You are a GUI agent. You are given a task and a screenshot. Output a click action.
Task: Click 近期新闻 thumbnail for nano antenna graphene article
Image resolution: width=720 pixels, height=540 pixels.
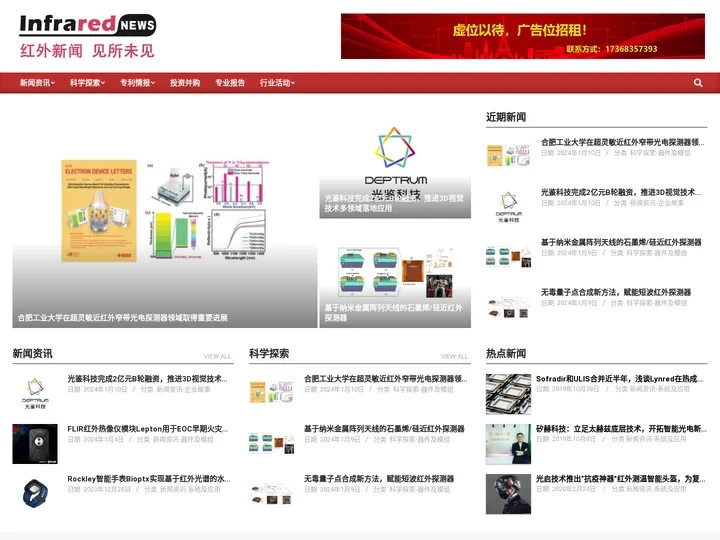click(508, 257)
